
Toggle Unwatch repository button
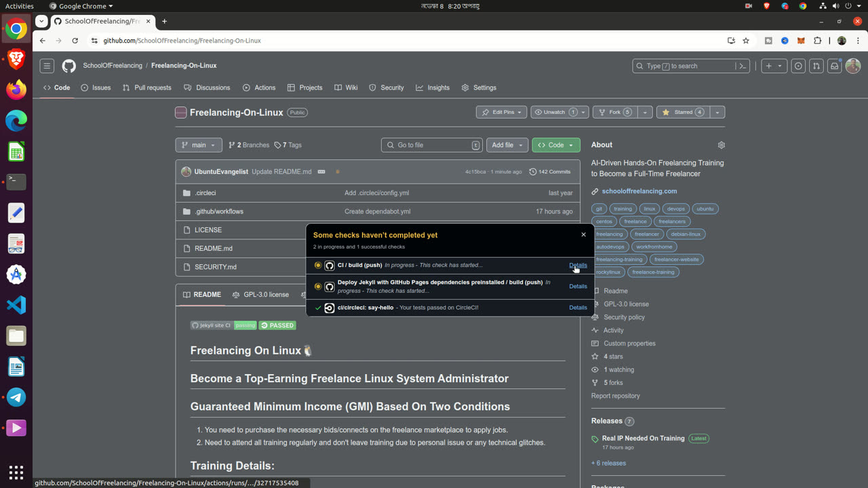point(559,112)
